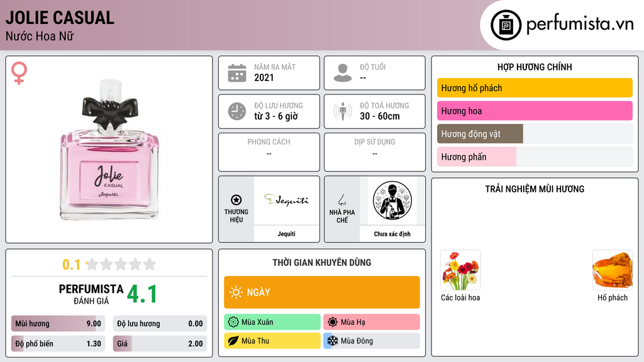Screen dimensions: 644x362
Task: Click the Nước Hoa Nữ subtitle
Action: (x=40, y=36)
